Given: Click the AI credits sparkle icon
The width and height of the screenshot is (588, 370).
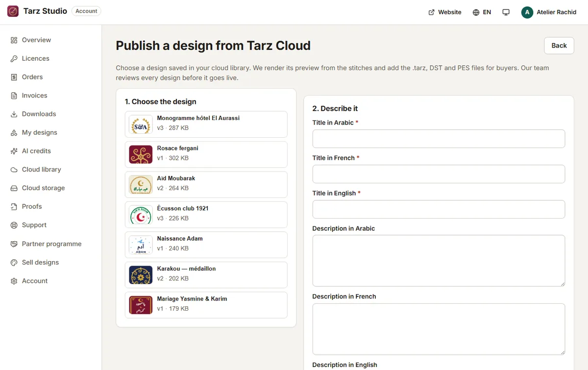Looking at the screenshot, I should (x=14, y=151).
